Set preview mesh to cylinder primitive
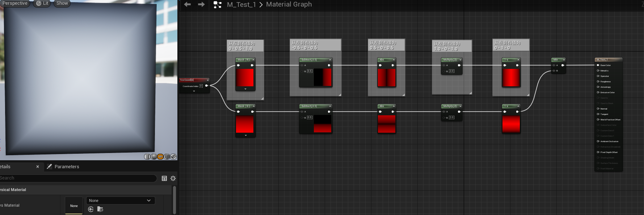Viewport: 644px width, 215px height. (147, 157)
